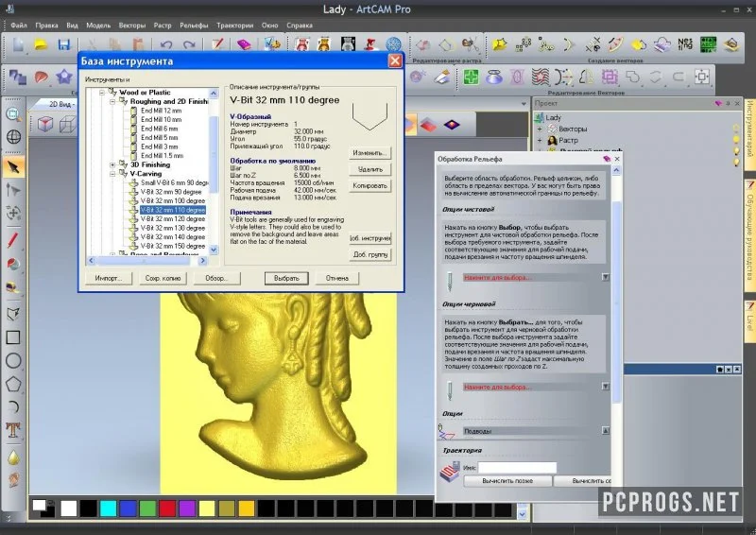Click the Доб. группу button
This screenshot has width=756, height=535.
click(x=369, y=254)
